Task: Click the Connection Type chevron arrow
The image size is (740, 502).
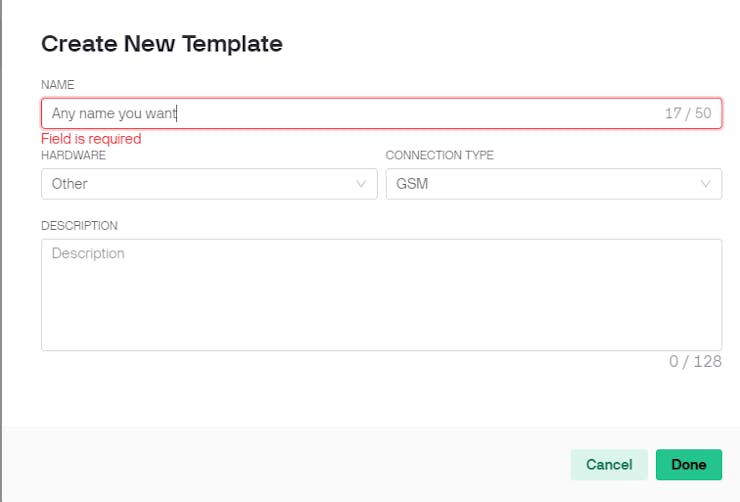Action: (x=706, y=184)
